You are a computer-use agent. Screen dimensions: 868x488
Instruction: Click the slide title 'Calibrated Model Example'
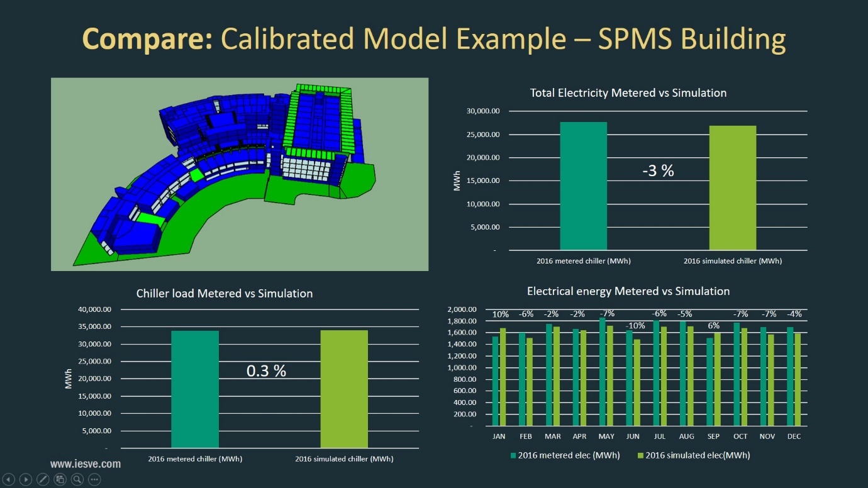pos(434,39)
